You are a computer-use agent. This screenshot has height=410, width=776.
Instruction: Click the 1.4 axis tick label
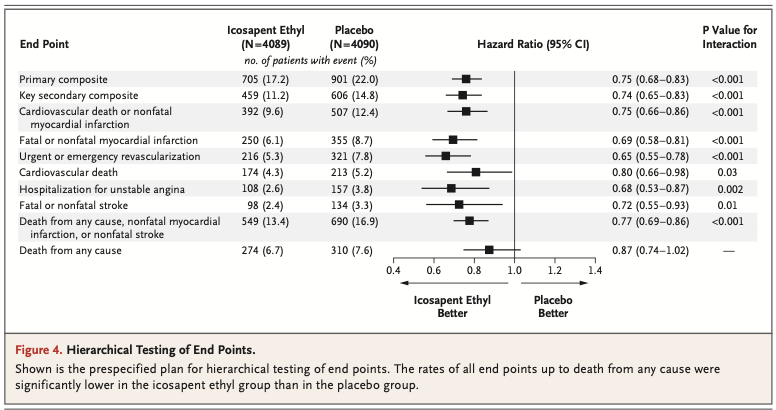(594, 270)
